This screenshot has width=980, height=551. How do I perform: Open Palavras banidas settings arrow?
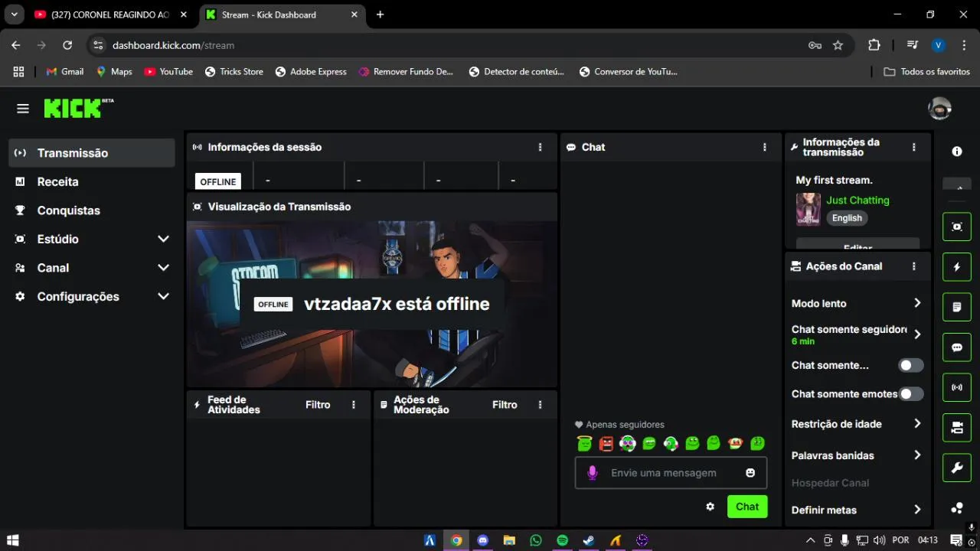pyautogui.click(x=917, y=455)
